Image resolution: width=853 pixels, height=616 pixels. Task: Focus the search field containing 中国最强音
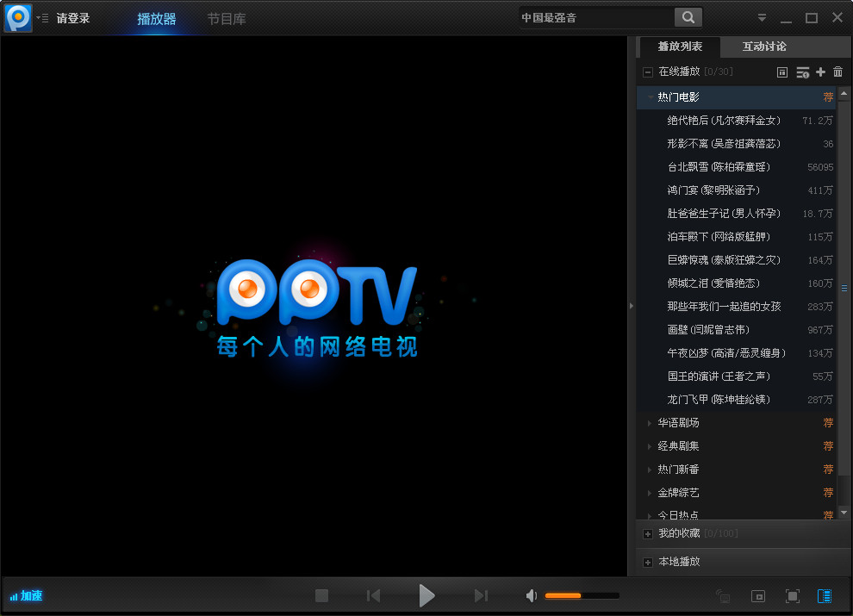click(x=595, y=17)
